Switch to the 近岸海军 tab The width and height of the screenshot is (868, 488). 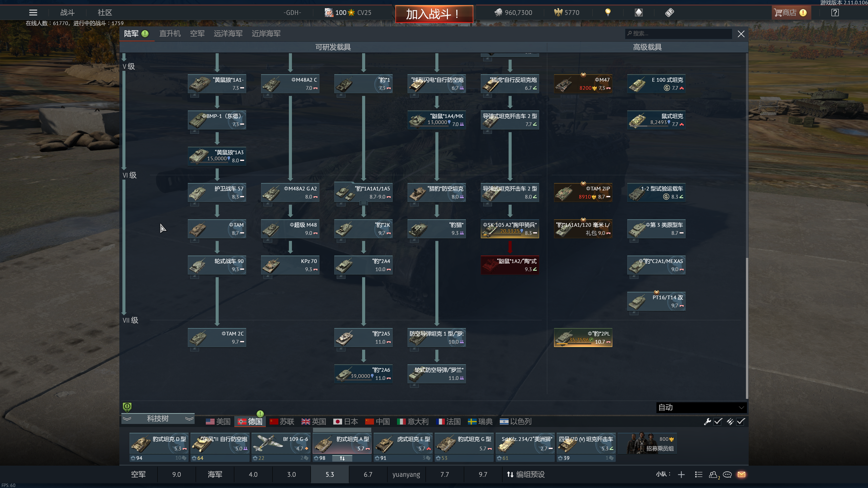point(266,34)
